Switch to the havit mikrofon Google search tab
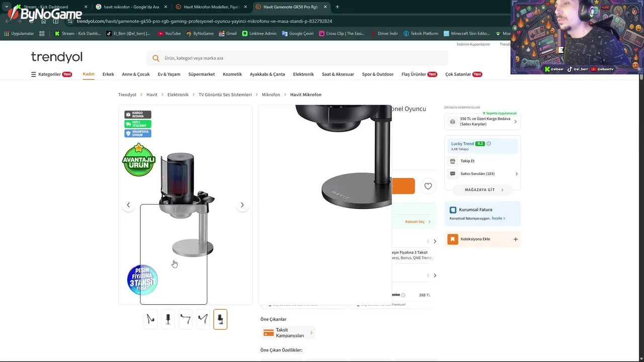 pos(131,7)
